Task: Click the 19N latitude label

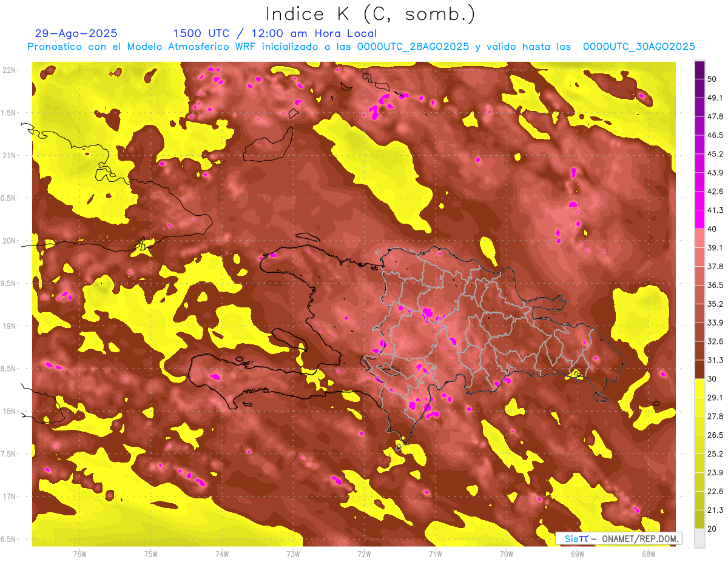Action: click(9, 326)
